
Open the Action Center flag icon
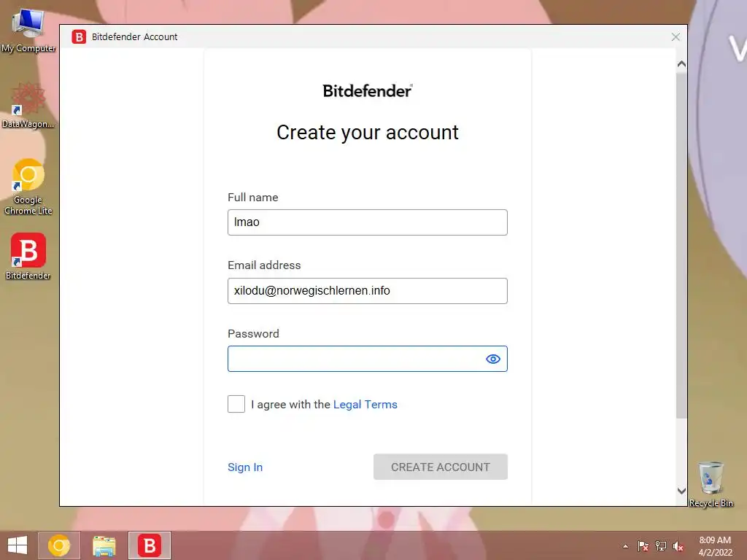pos(643,546)
